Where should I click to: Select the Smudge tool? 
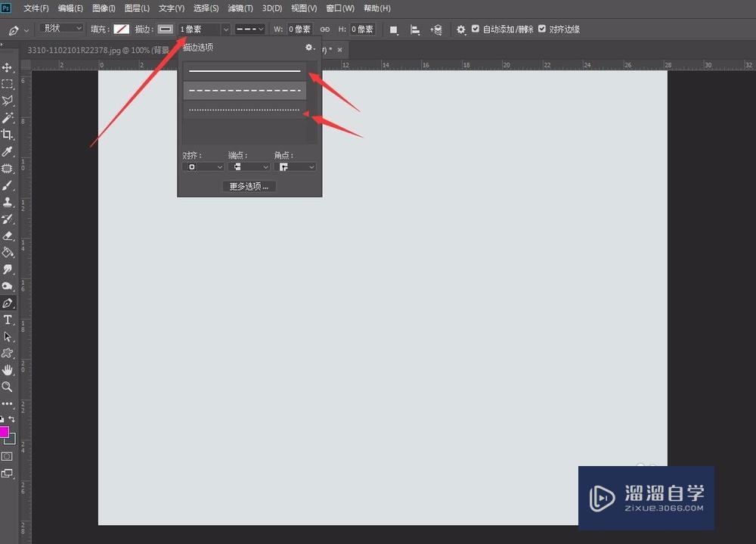click(8, 269)
